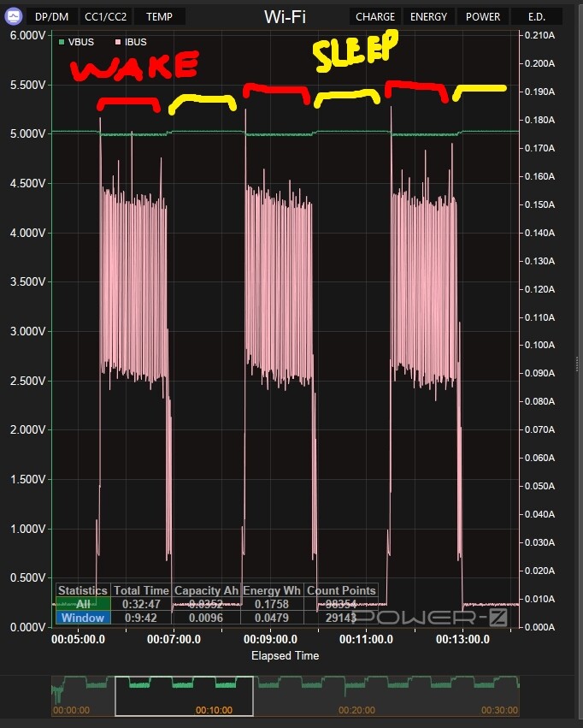Image resolution: width=583 pixels, height=728 pixels.
Task: Toggle the IBUS pink legend marker
Action: pos(118,41)
